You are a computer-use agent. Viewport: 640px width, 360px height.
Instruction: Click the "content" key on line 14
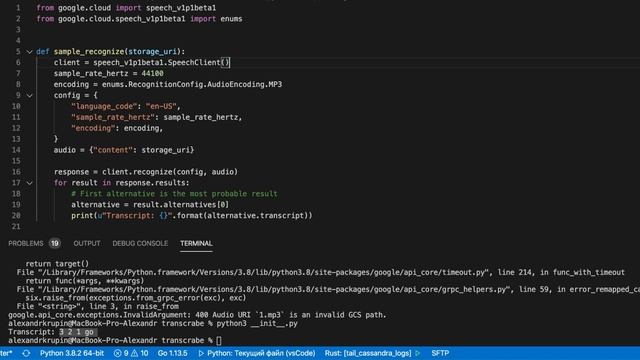(113, 150)
